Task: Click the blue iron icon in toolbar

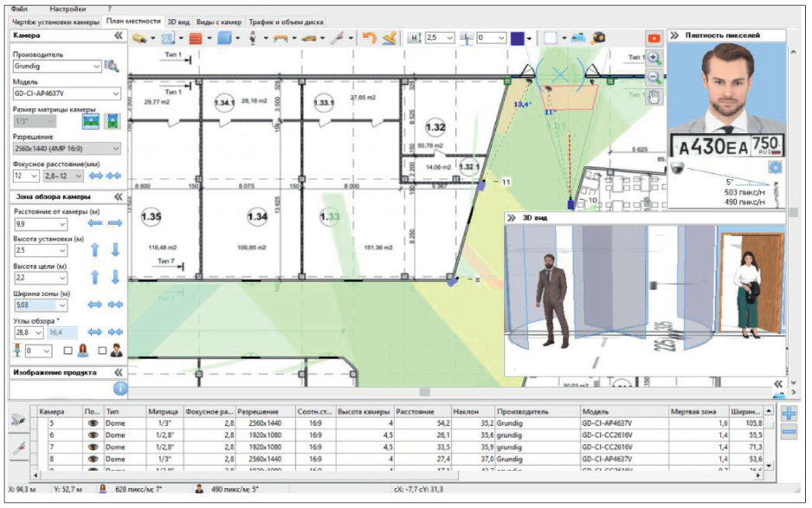Action: 578,38
